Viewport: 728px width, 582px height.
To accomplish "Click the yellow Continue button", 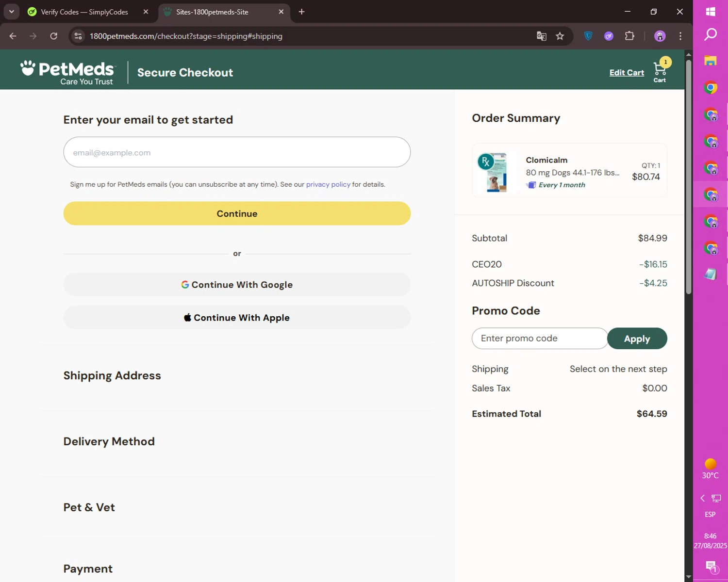I will tap(237, 213).
